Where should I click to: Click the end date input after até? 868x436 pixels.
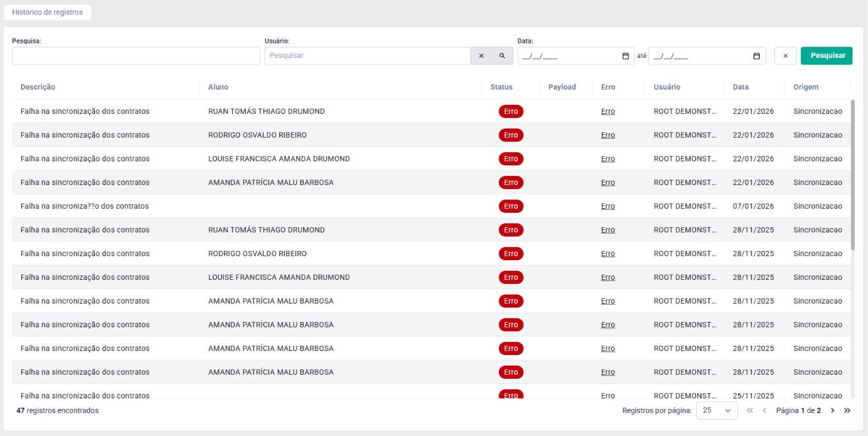click(707, 56)
